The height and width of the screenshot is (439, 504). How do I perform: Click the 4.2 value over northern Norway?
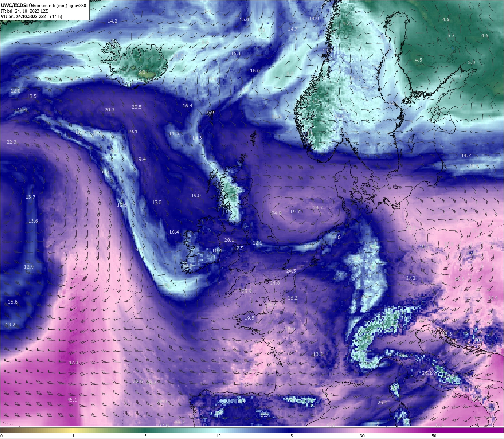point(346,24)
